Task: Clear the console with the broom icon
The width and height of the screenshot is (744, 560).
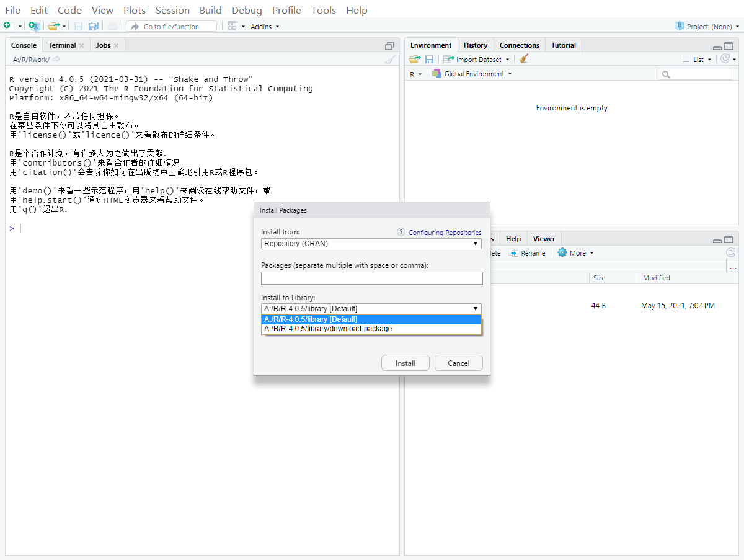Action: point(390,59)
